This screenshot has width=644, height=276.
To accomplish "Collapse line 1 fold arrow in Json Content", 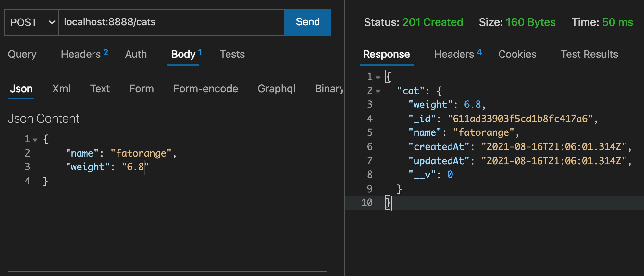I will 35,140.
